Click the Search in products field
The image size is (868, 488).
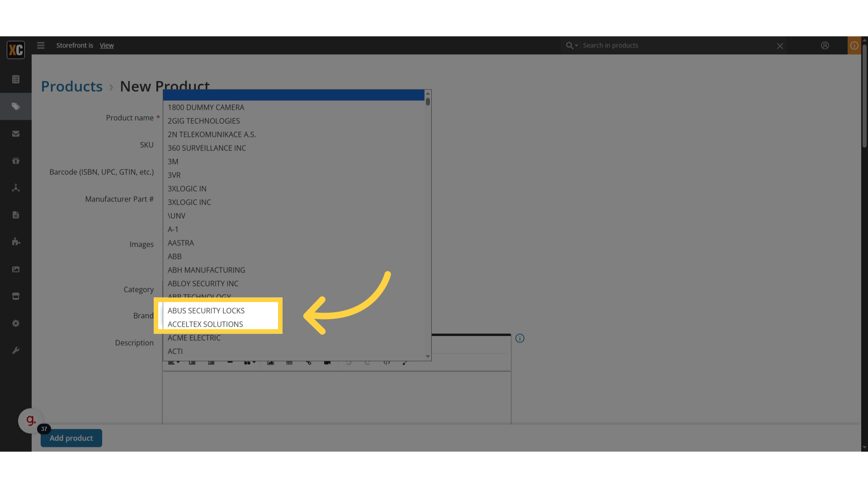point(677,46)
